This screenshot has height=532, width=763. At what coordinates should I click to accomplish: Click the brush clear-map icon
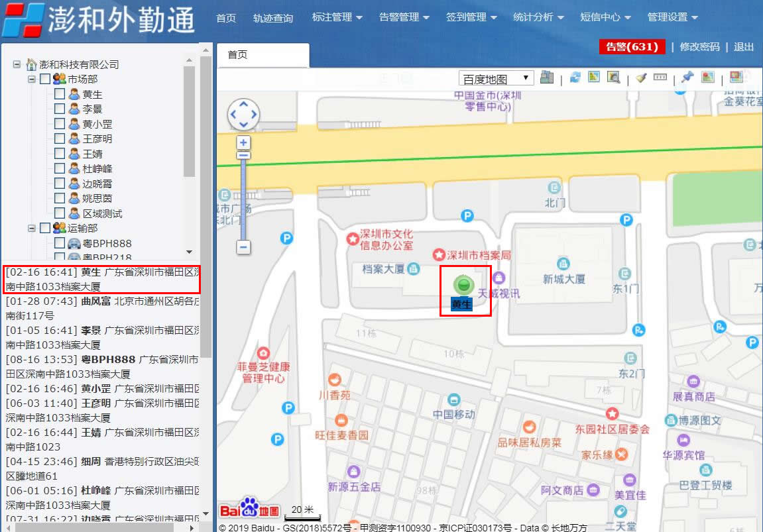click(641, 78)
